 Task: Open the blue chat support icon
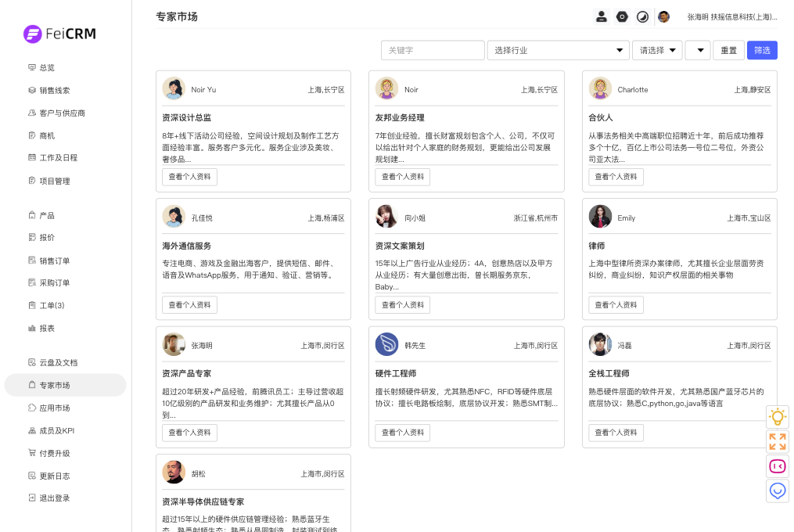pos(777,491)
